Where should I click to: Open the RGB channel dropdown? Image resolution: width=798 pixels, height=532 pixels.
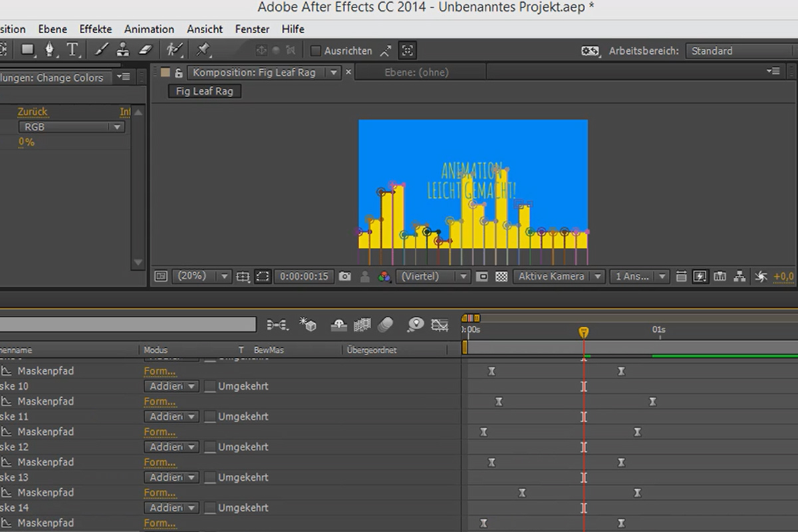click(x=71, y=127)
